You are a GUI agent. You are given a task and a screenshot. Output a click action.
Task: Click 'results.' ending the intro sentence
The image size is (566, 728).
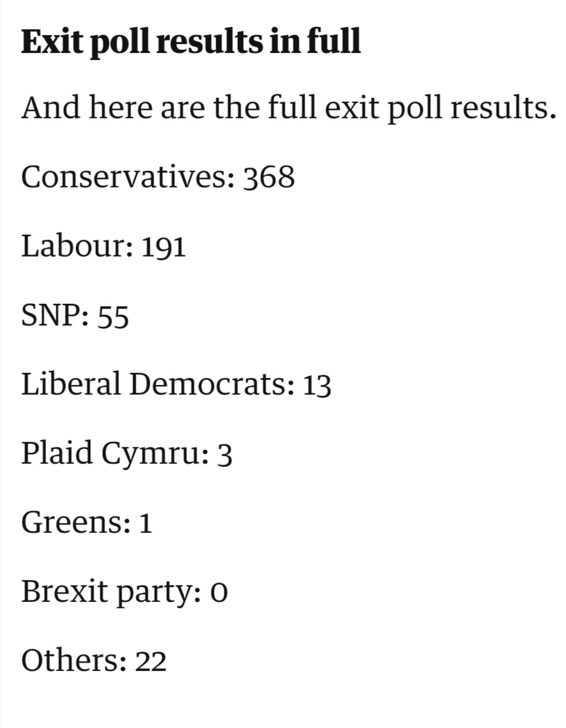click(501, 109)
